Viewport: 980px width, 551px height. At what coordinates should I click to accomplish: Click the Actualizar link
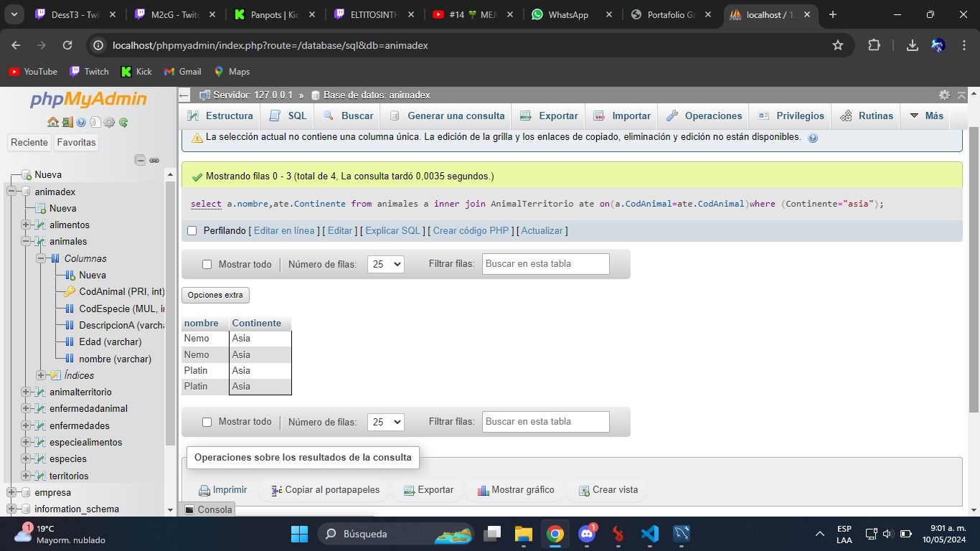coord(542,230)
